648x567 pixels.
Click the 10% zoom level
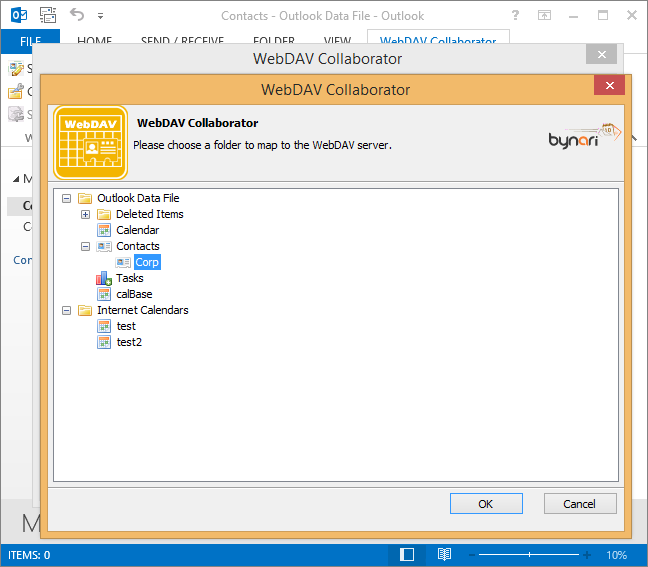pos(617,555)
